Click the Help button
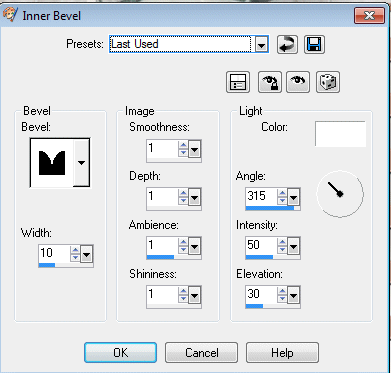 [x=282, y=353]
